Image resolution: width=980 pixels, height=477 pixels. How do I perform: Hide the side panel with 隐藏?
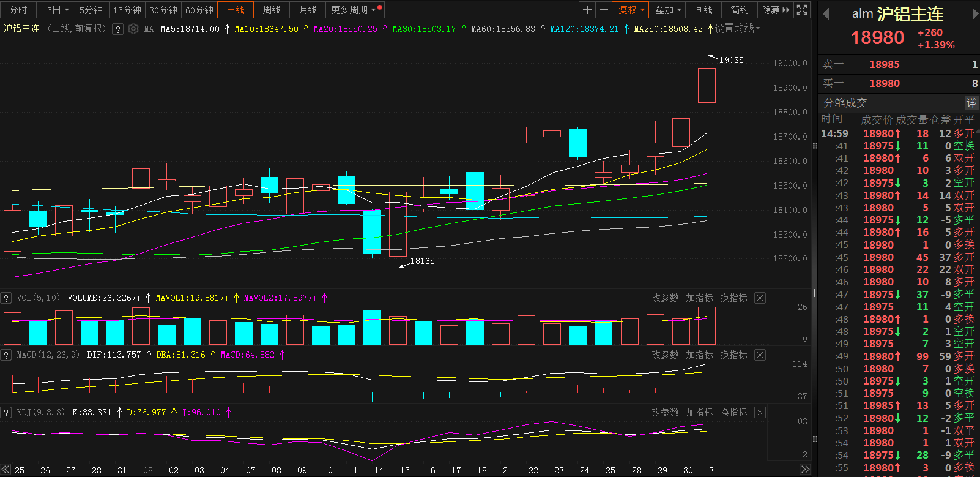775,10
